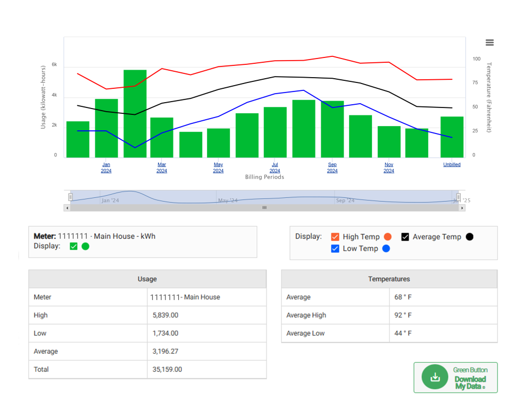
Task: Click the green meter series color dot
Action: click(86, 246)
